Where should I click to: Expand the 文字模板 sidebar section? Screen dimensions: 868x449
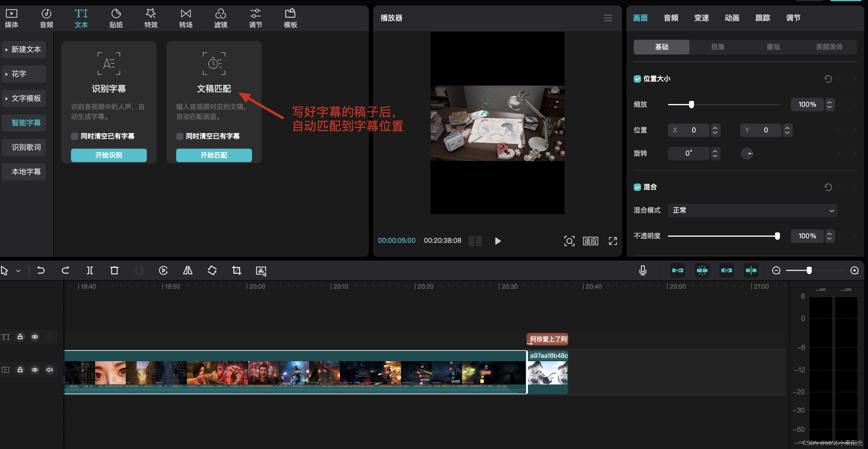click(24, 98)
